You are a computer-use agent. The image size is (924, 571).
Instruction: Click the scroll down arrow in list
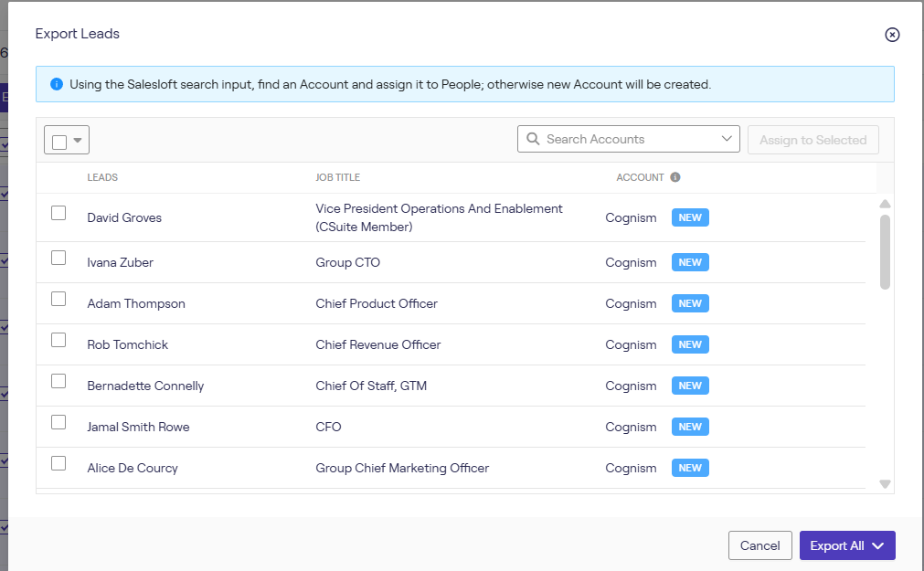(885, 483)
